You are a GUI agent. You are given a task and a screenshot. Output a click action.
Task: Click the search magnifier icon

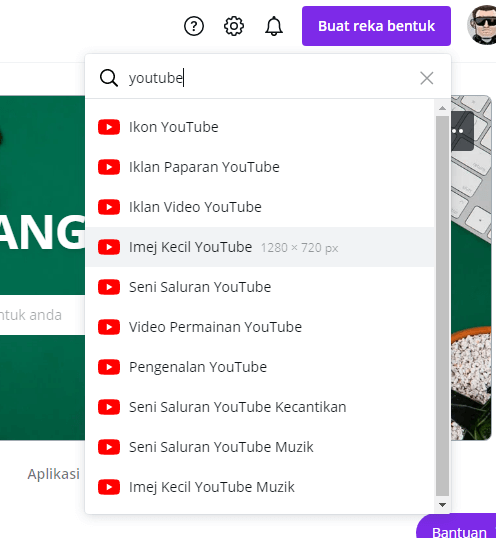(x=109, y=78)
